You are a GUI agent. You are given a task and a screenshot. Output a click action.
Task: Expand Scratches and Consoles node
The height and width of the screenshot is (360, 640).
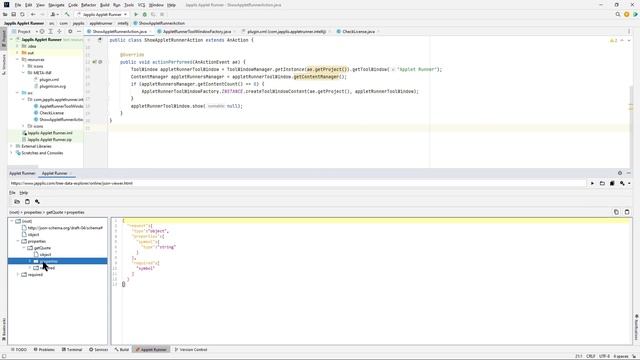(11, 153)
